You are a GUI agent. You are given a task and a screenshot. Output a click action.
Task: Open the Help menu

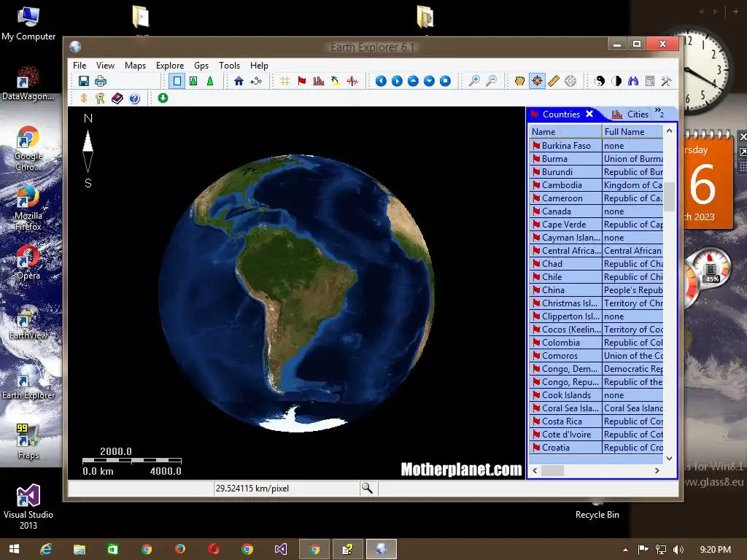pyautogui.click(x=259, y=65)
